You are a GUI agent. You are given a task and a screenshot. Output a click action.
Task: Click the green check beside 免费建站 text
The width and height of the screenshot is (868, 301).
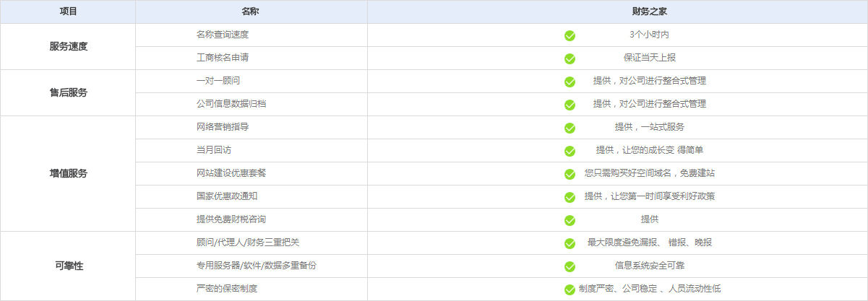click(570, 174)
